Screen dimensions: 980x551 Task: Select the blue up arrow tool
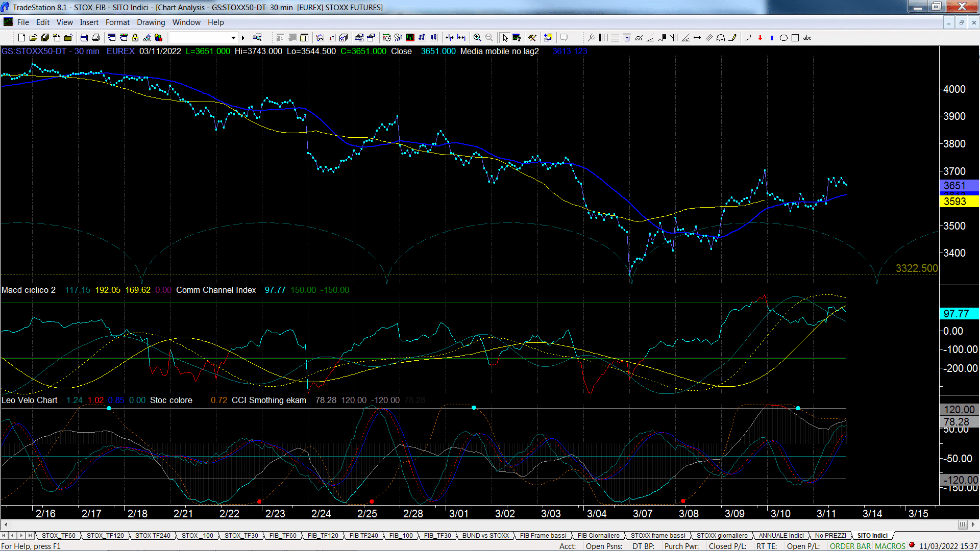(x=772, y=38)
